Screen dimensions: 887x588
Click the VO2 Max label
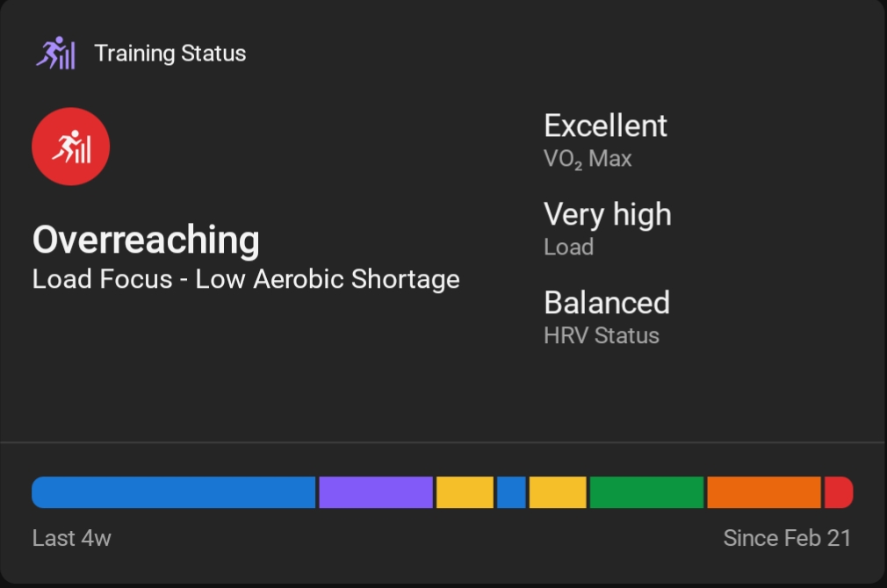(x=588, y=159)
